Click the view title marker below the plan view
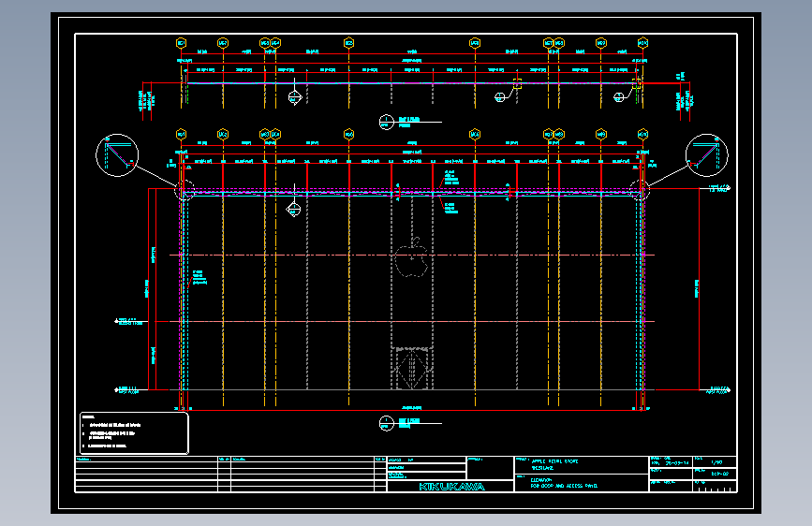 [x=386, y=123]
